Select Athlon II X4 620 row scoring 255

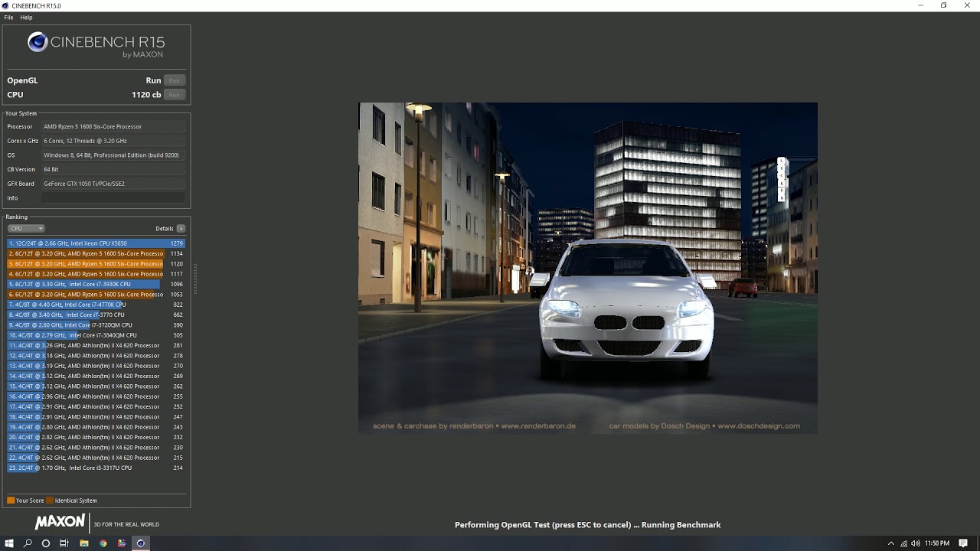point(96,396)
